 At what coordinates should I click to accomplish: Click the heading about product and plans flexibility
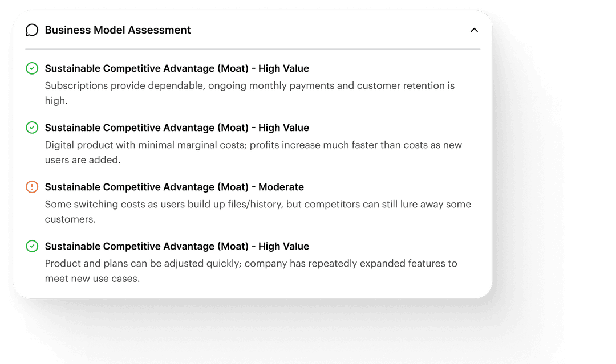(x=177, y=246)
